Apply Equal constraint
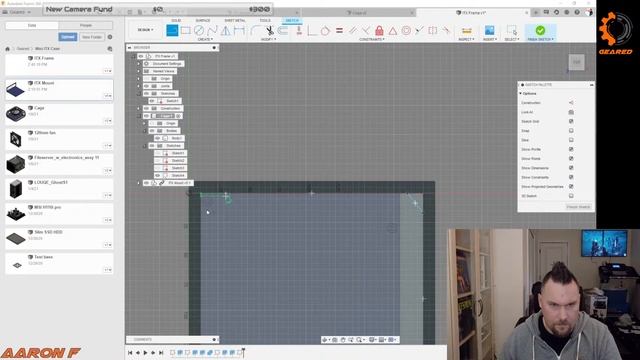Screen dimensions: 640x360 point(339,30)
